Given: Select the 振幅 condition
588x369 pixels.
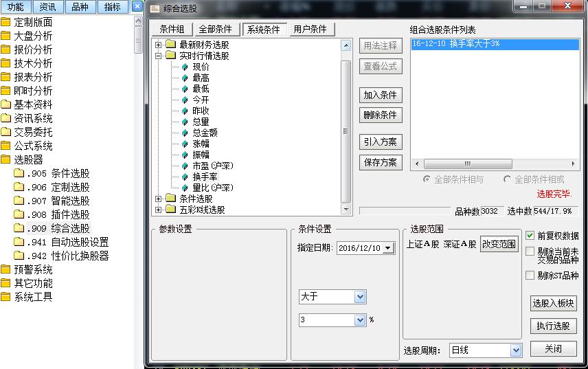Looking at the screenshot, I should [201, 155].
